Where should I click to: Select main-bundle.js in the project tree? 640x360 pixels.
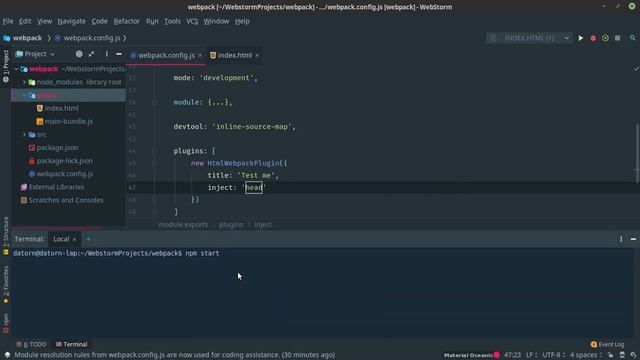click(x=69, y=121)
